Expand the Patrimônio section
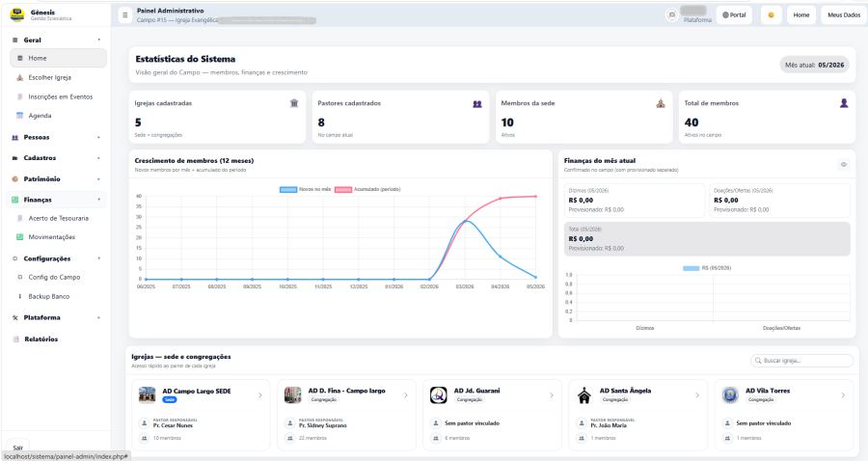The image size is (868, 461). pos(57,178)
